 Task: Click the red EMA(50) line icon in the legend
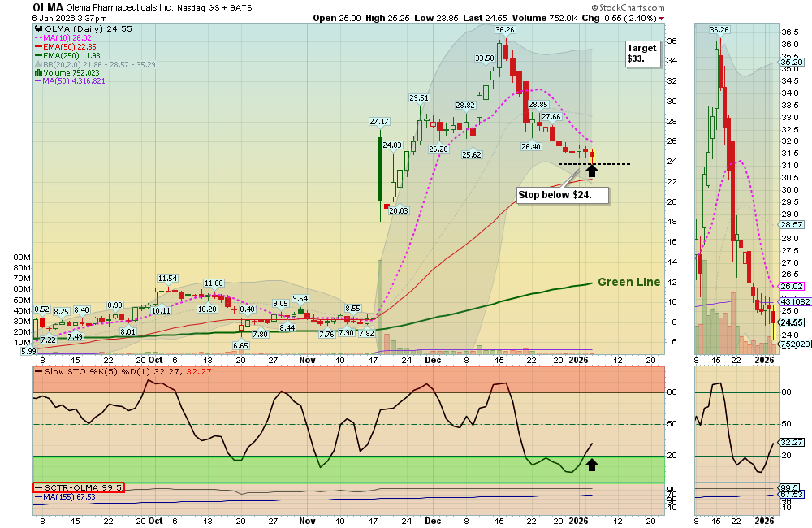click(38, 46)
